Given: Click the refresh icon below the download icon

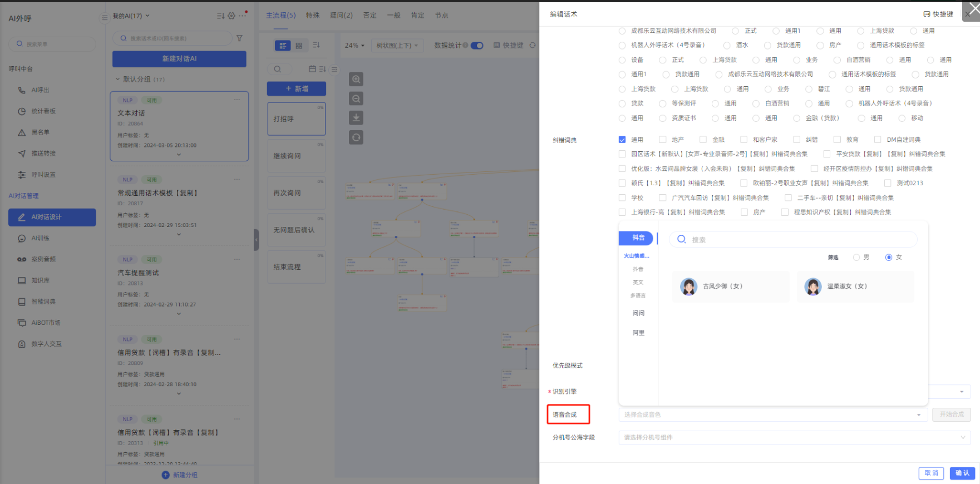Looking at the screenshot, I should click(356, 137).
